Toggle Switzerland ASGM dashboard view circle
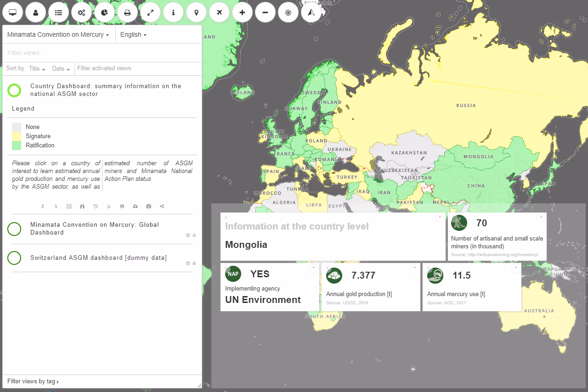588x392 pixels. [x=14, y=258]
